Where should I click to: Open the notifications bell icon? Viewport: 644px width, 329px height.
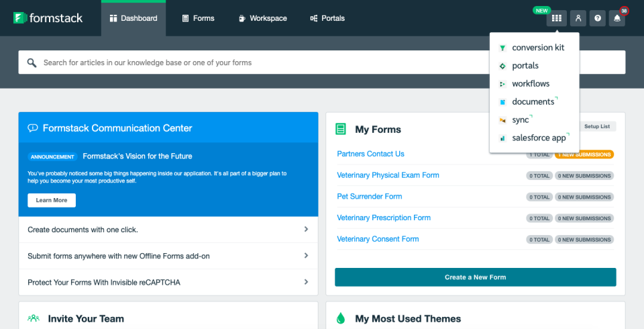coord(617,18)
